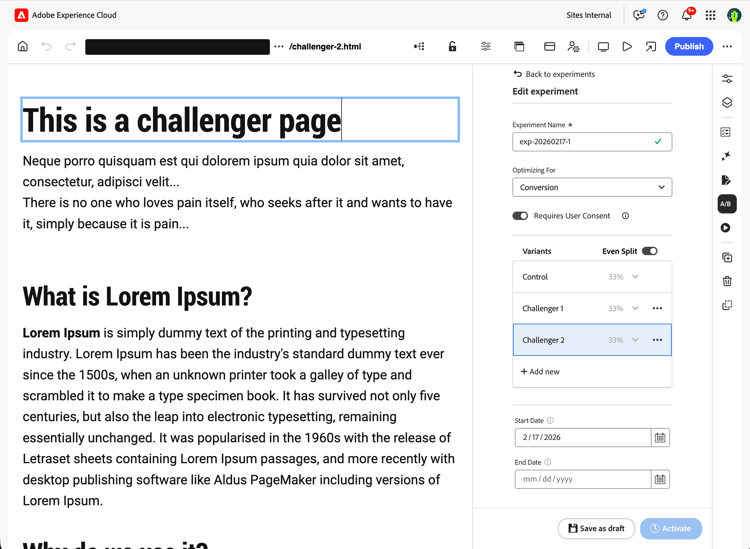Open the notifications bell
The width and height of the screenshot is (750, 549).
click(687, 15)
